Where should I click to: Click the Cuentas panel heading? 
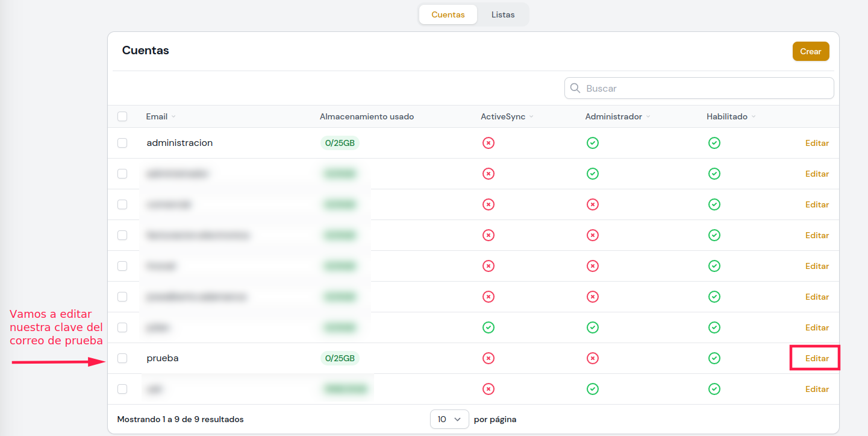click(x=145, y=51)
